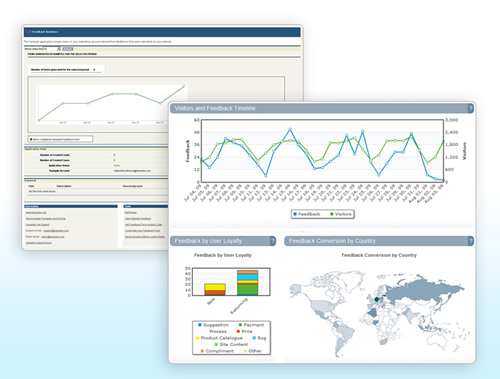Image resolution: width=500 pixels, height=379 pixels.
Task: Click the last point on the back window's green line chart
Action: 184,86
